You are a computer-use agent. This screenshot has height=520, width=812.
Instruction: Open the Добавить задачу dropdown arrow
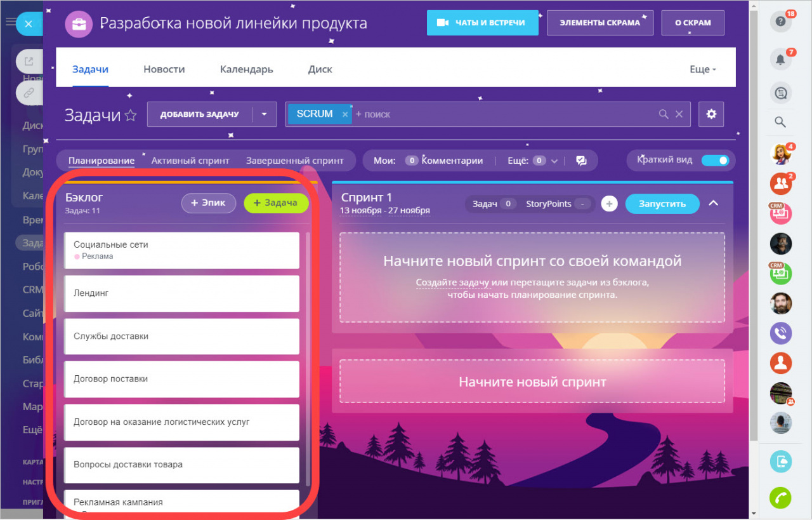pyautogui.click(x=265, y=114)
